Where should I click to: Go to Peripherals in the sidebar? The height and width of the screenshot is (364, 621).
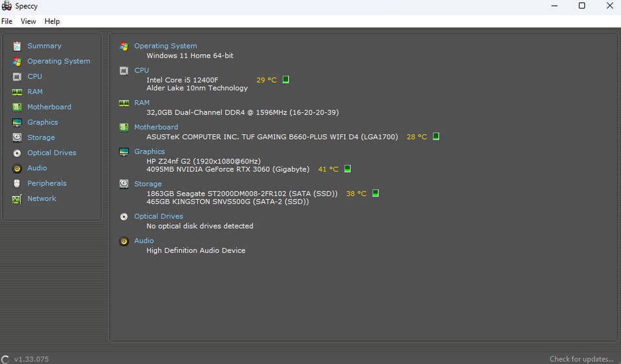click(47, 183)
